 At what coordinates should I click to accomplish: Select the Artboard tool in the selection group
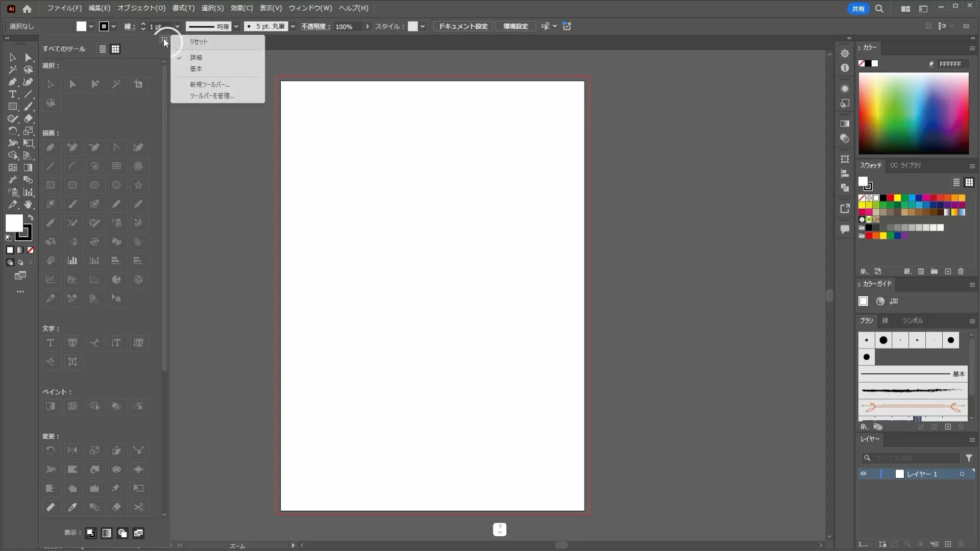pos(138,84)
